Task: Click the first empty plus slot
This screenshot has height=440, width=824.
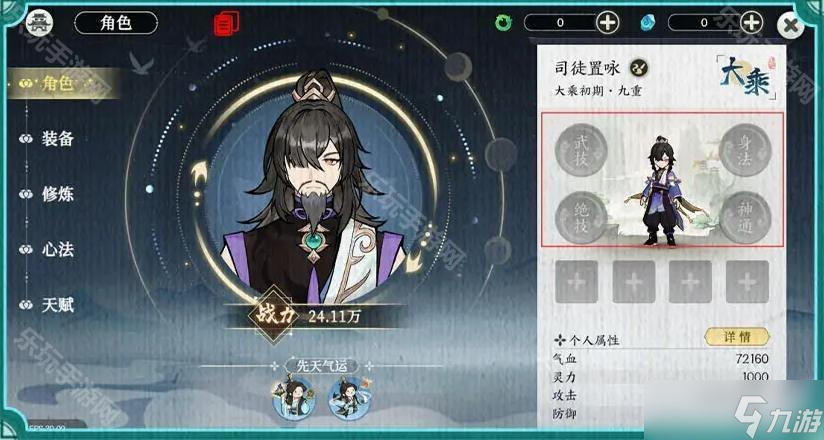Action: (x=576, y=282)
